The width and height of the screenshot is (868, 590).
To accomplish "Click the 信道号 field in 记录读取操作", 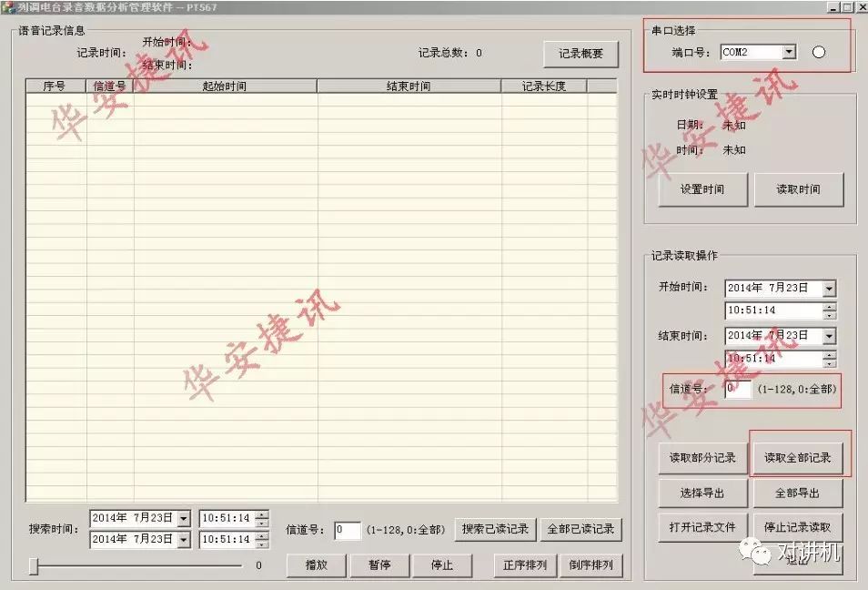I will [739, 389].
